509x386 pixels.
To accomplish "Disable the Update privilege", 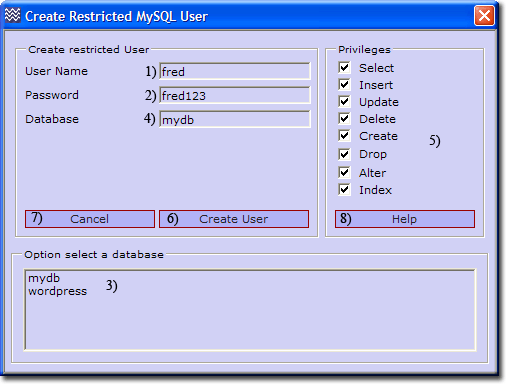I will 344,101.
